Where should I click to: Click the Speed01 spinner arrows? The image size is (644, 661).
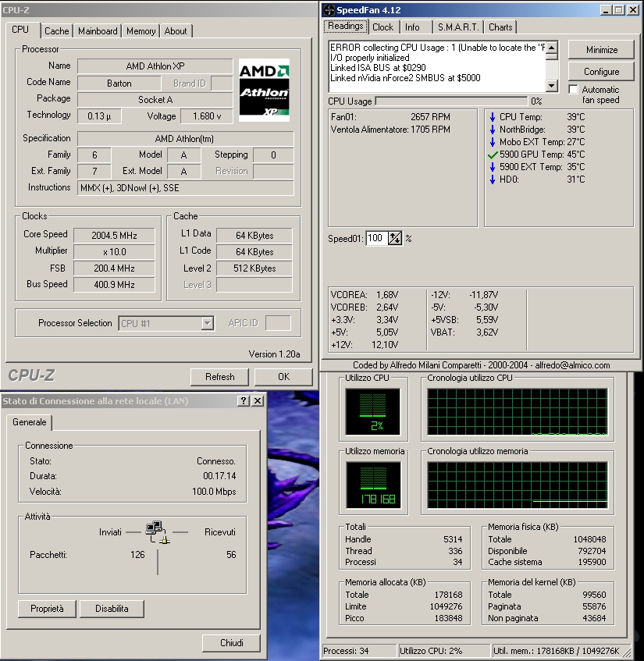click(x=395, y=239)
